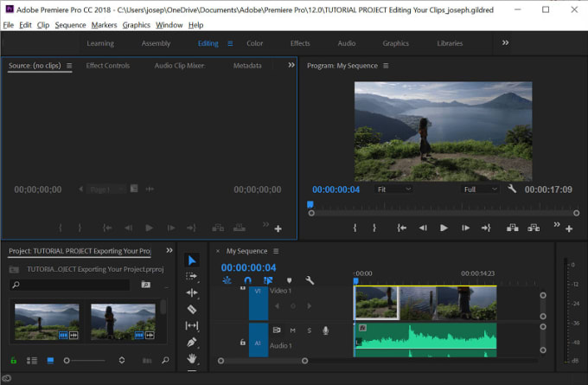Open Editing workspace menu icon
The width and height of the screenshot is (588, 385).
230,43
